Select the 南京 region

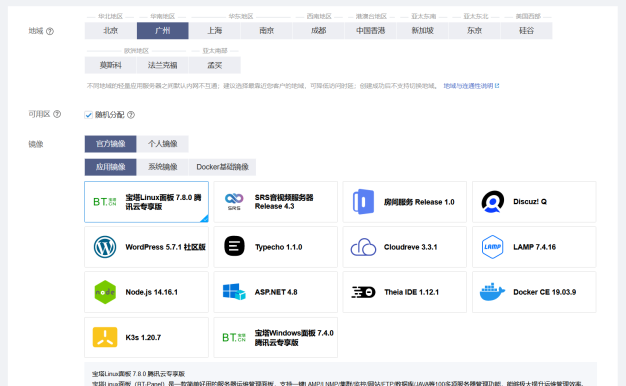(267, 31)
